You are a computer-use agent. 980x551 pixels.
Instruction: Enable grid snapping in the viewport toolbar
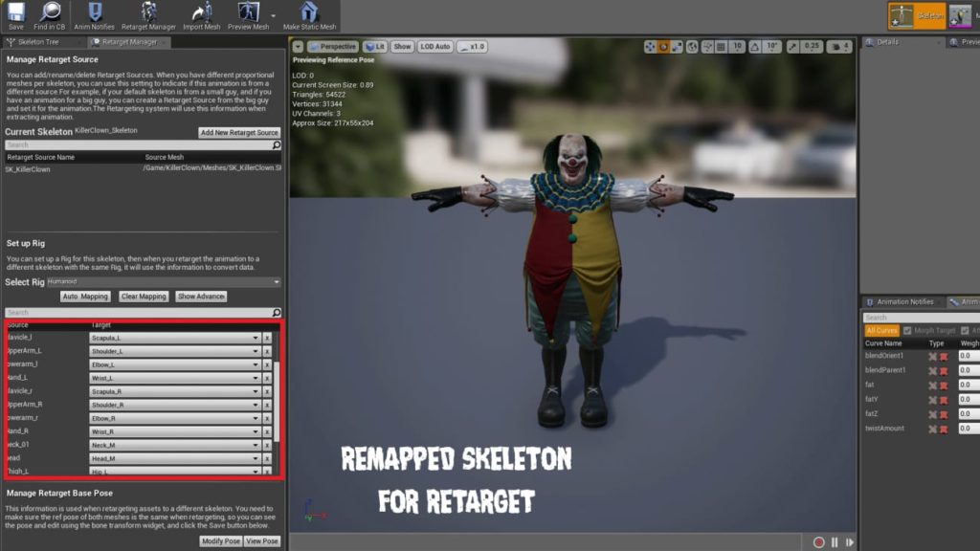pyautogui.click(x=720, y=45)
